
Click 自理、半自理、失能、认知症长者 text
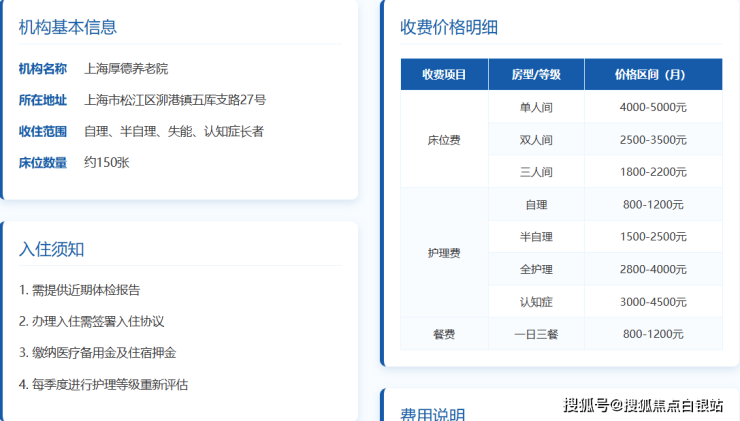tap(174, 131)
